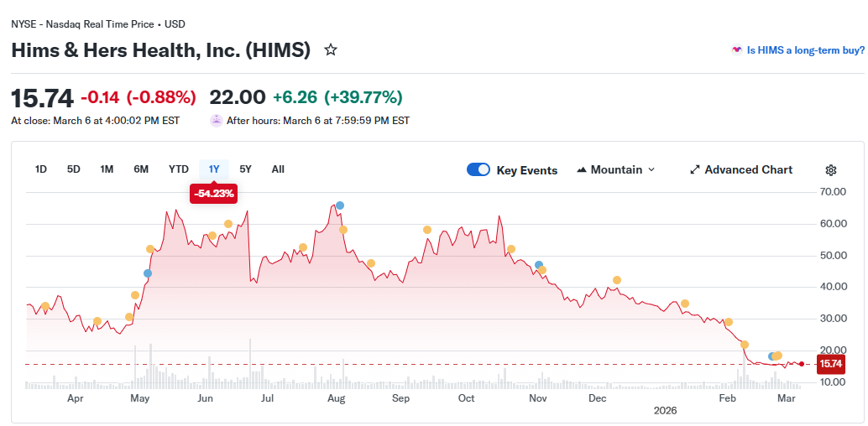Screen dimensions: 868x426
Task: Click the 'Hims & Hers Health, Inc. (HIMS)' title
Action: [x=160, y=50]
